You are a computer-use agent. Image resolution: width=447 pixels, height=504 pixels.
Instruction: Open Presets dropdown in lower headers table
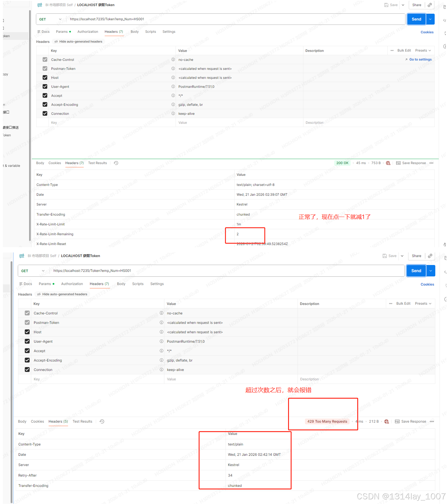423,304
